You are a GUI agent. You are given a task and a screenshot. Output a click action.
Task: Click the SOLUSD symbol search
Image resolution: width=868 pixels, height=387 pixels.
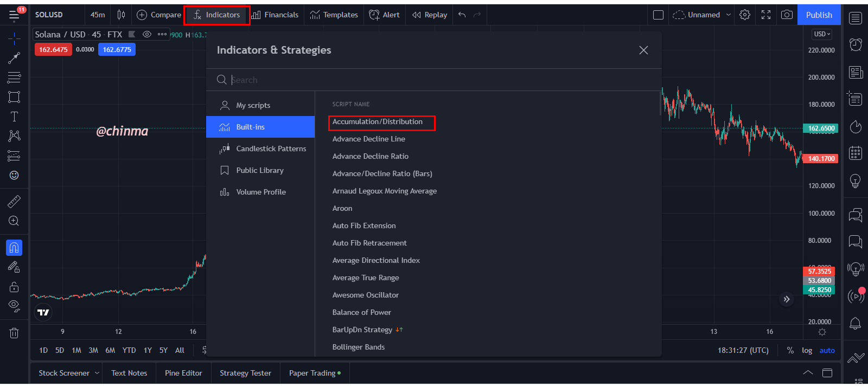pyautogui.click(x=49, y=15)
